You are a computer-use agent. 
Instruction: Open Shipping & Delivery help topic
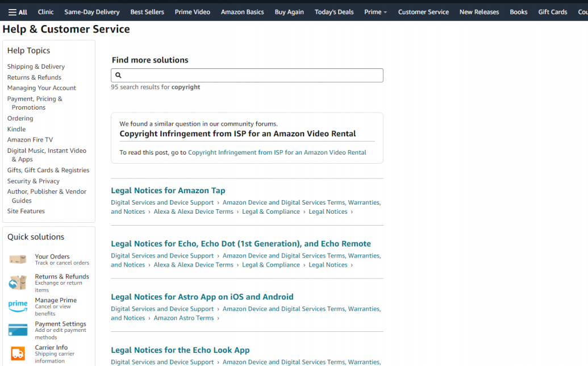(36, 66)
